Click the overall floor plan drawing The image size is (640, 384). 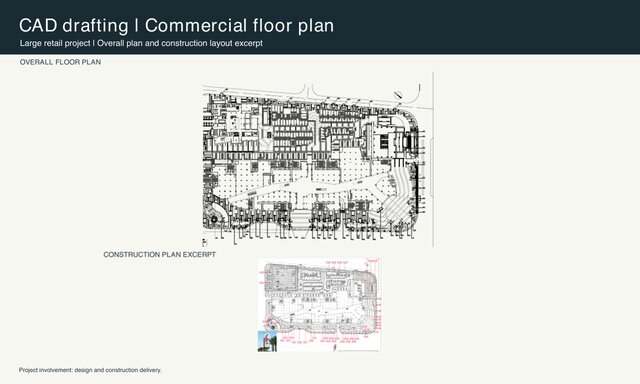tap(318, 160)
